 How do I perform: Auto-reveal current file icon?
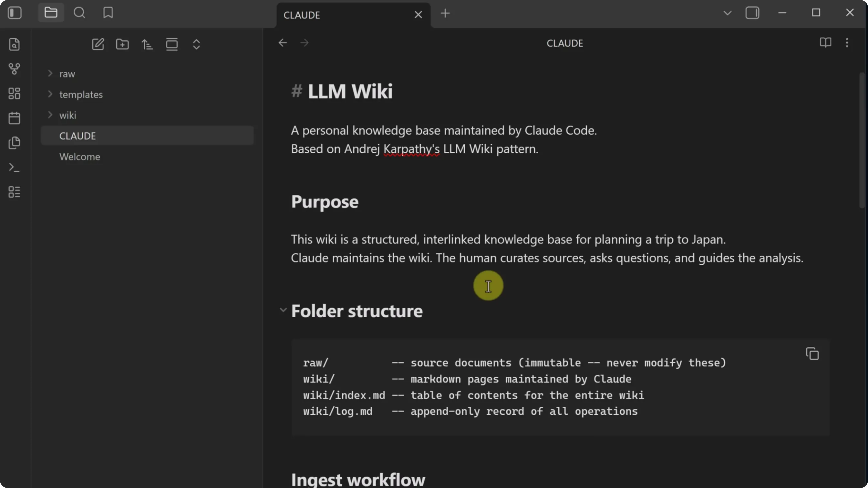point(172,44)
